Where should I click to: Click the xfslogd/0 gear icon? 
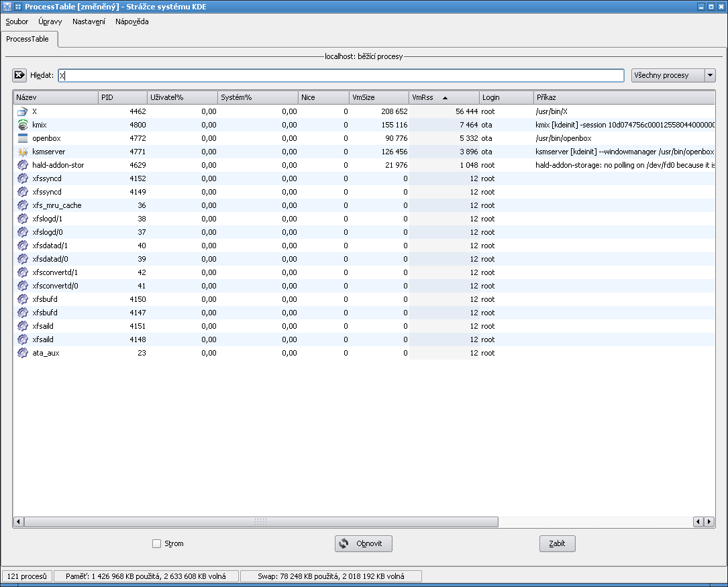(x=22, y=233)
